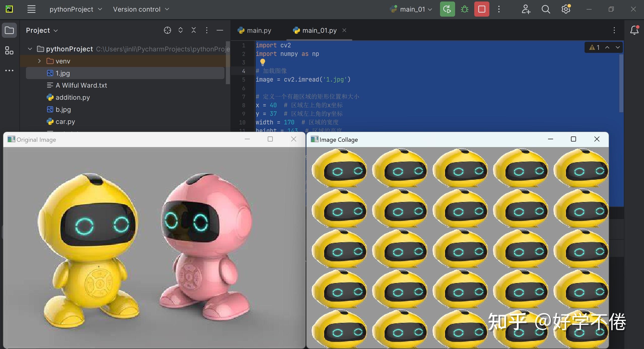
Task: Open the main hamburger menu
Action: (31, 9)
